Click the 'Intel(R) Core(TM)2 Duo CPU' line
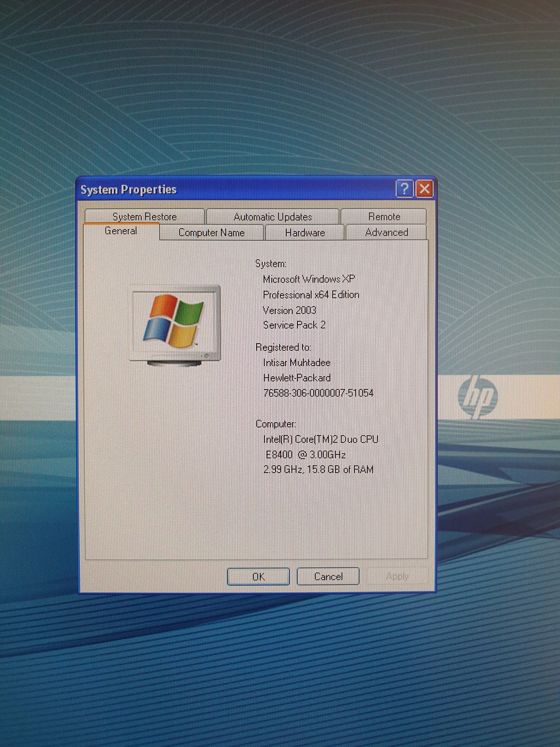560x747 pixels. coord(320,439)
